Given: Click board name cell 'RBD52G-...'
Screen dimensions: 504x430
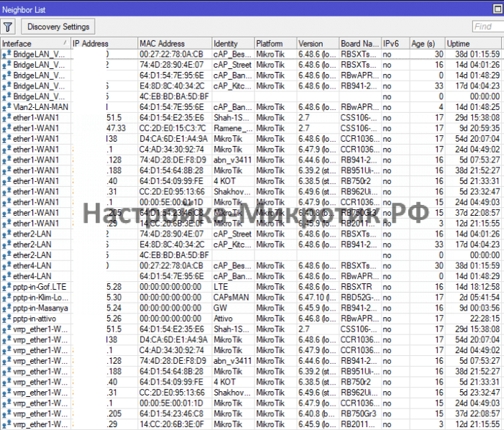Looking at the screenshot, I should (360, 298).
